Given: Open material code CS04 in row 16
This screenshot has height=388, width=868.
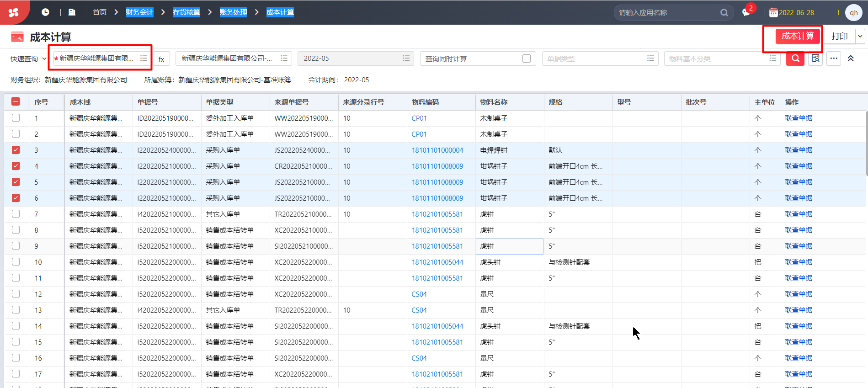Looking at the screenshot, I should coord(419,358).
